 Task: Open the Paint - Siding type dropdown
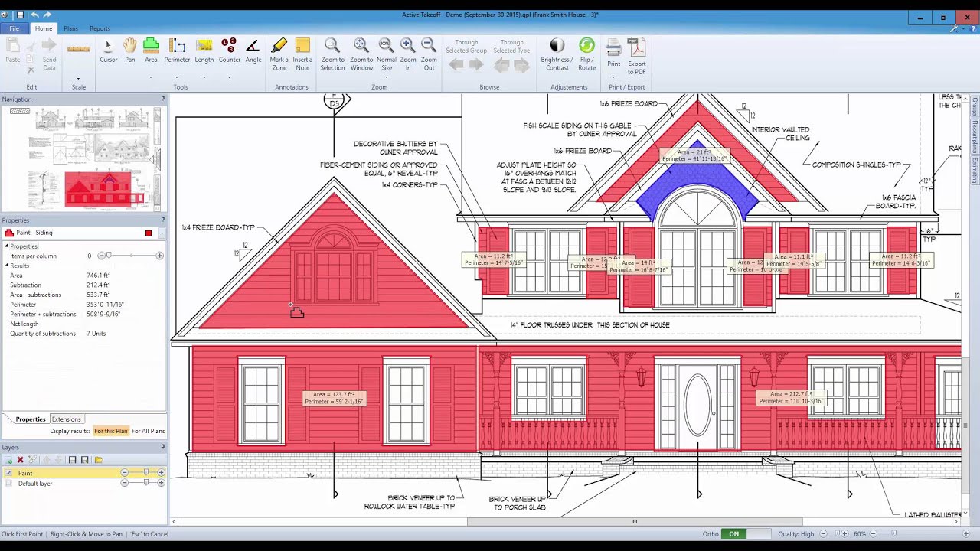(162, 233)
